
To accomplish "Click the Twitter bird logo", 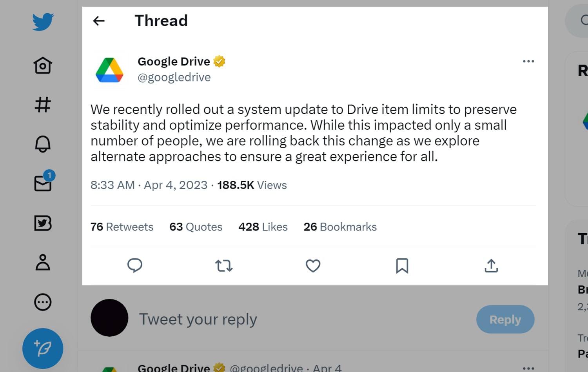I will 43,22.
